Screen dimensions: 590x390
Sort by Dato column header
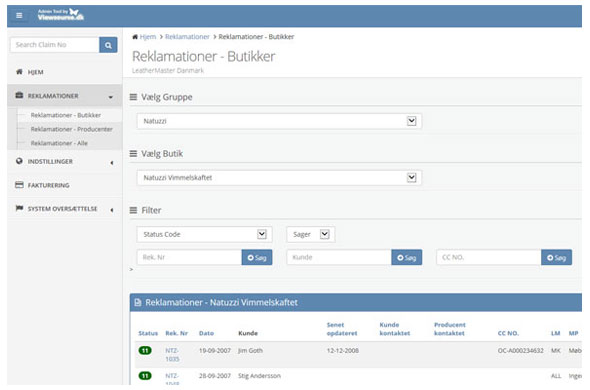click(x=206, y=333)
